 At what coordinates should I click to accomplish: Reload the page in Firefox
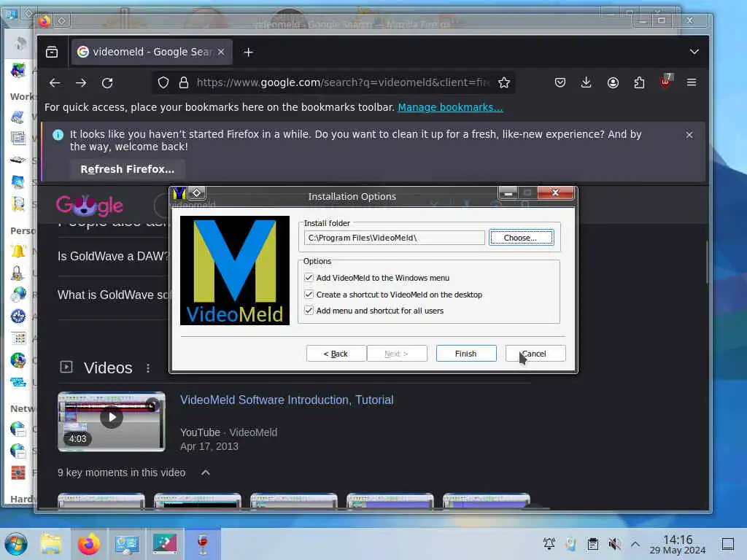107,83
